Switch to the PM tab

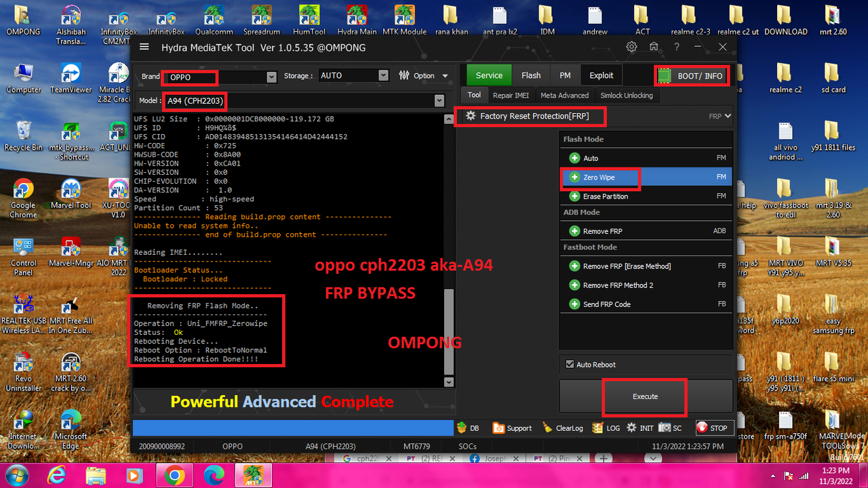tap(565, 75)
